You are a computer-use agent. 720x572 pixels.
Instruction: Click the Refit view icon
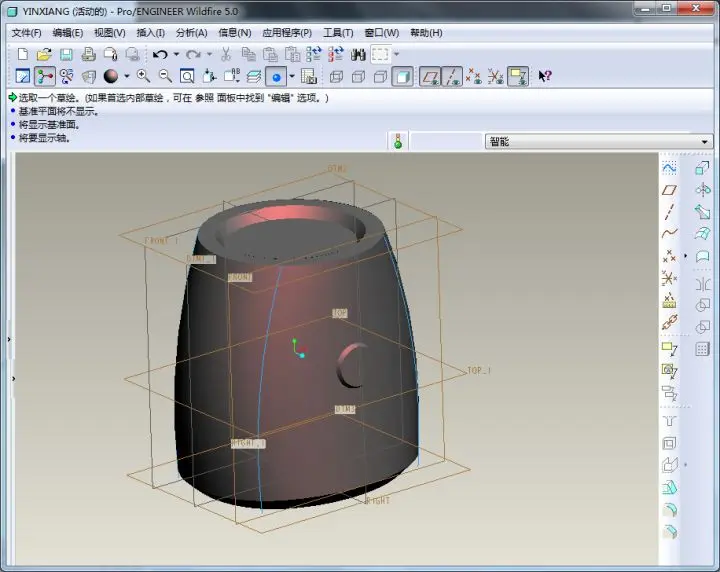pyautogui.click(x=187, y=76)
